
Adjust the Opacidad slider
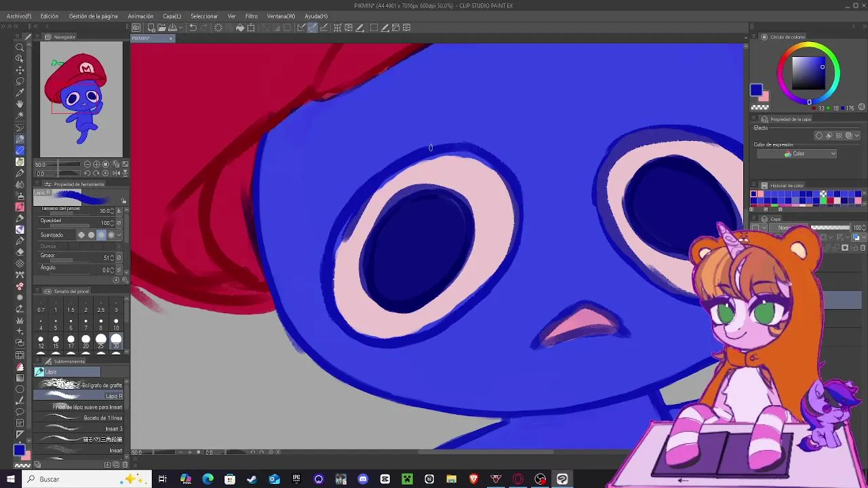tap(68, 226)
